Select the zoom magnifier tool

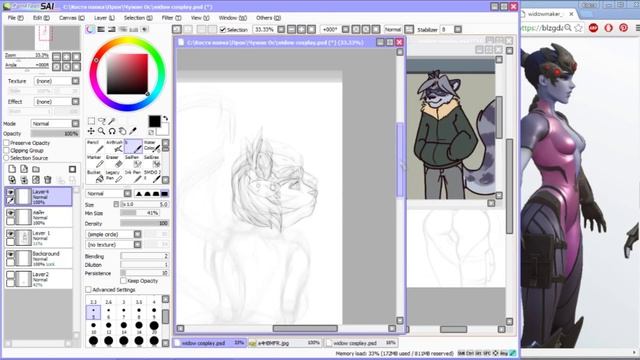101,131
